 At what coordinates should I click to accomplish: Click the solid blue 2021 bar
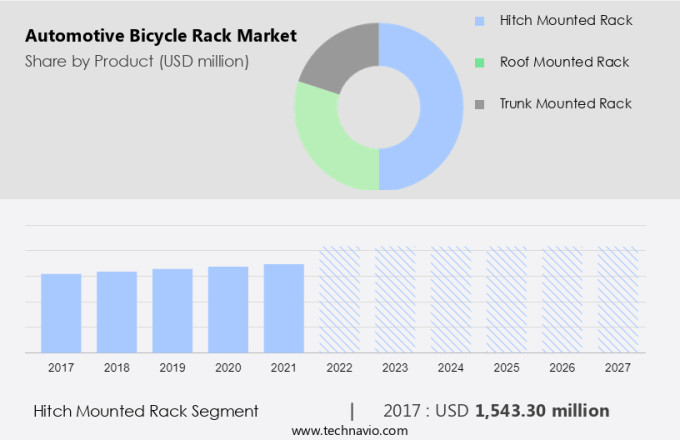tap(283, 307)
